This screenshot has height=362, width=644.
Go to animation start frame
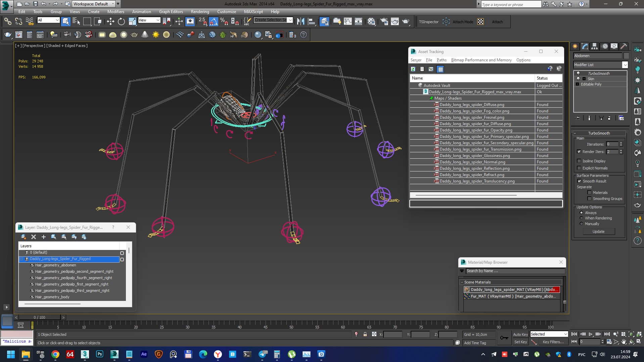(x=574, y=334)
